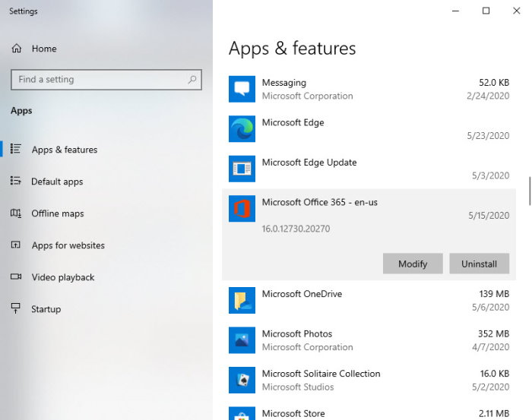Image resolution: width=532 pixels, height=420 pixels.
Task: Select Microsoft OneDrive entry name
Action: coord(302,294)
